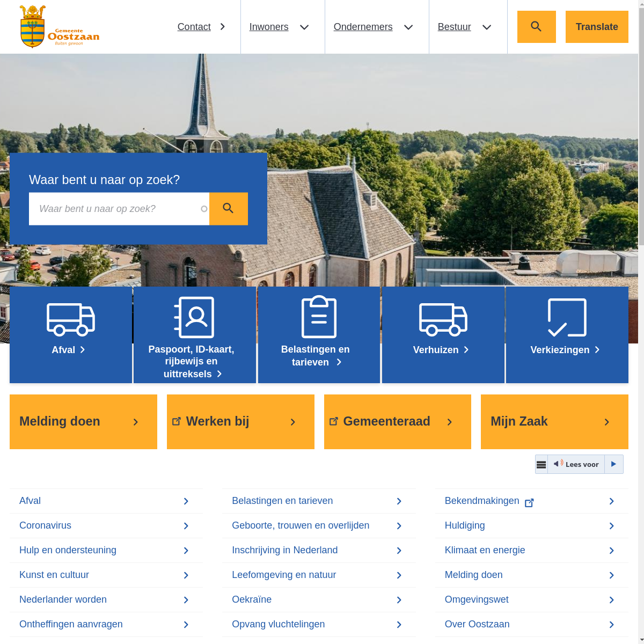644x644 pixels.
Task: Open Hulp en ondersteuning link
Action: (x=68, y=550)
